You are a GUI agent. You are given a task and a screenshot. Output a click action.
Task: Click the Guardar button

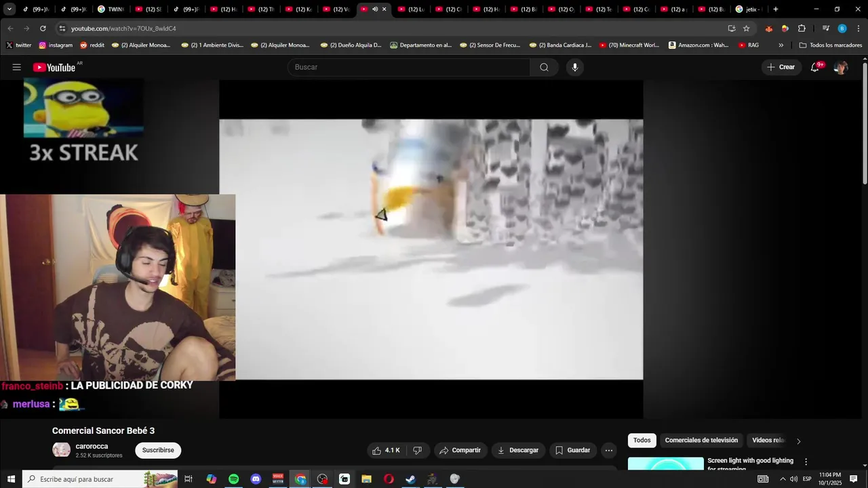[x=573, y=450]
